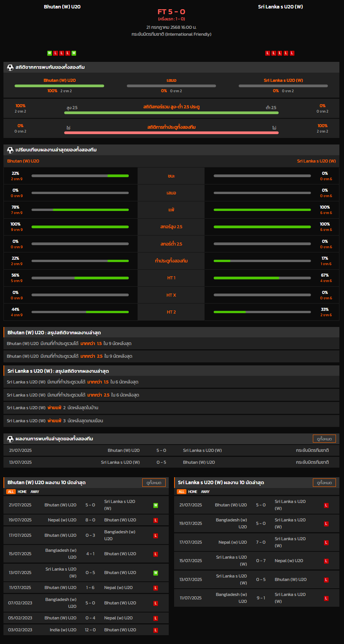Click L badge on Nepal 8-0 Bhutan row
Image resolution: width=344 pixels, height=644 pixels.
(156, 520)
